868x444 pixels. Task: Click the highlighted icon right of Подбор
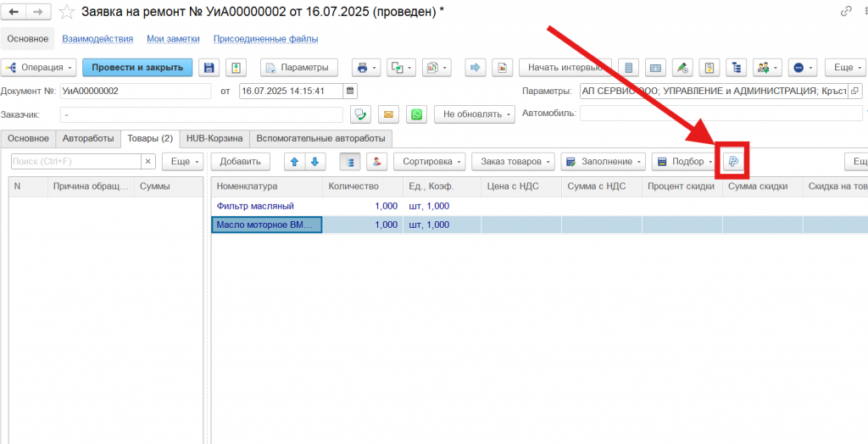733,161
